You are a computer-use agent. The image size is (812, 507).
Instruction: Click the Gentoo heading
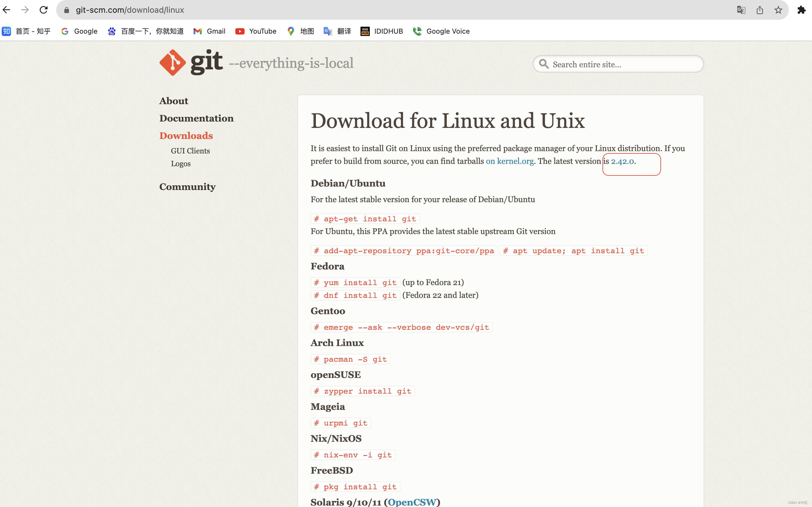coord(328,311)
